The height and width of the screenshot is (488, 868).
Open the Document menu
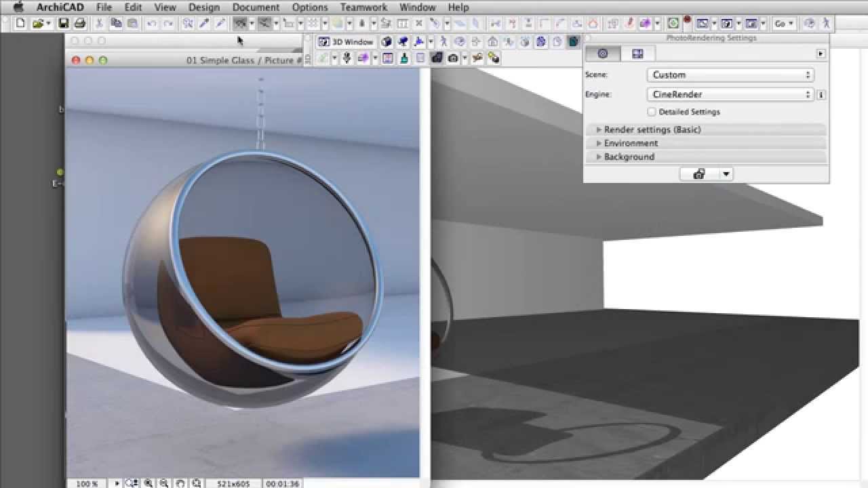[256, 7]
